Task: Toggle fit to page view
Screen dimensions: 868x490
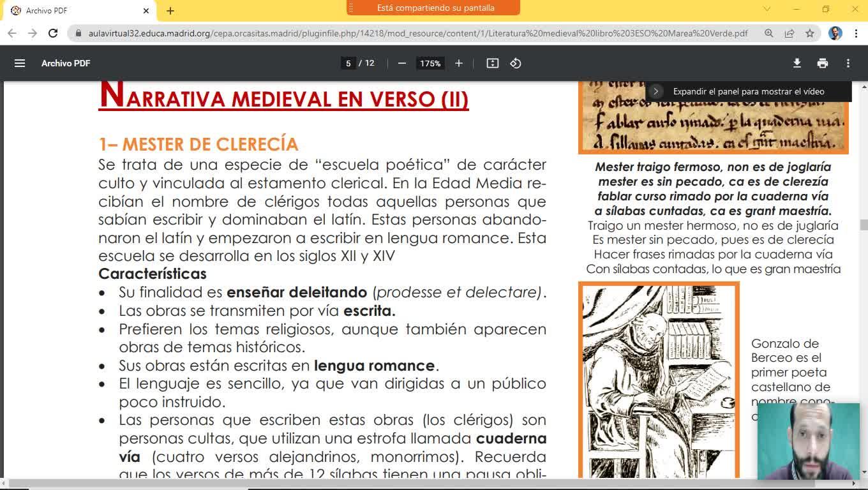Action: 492,63
